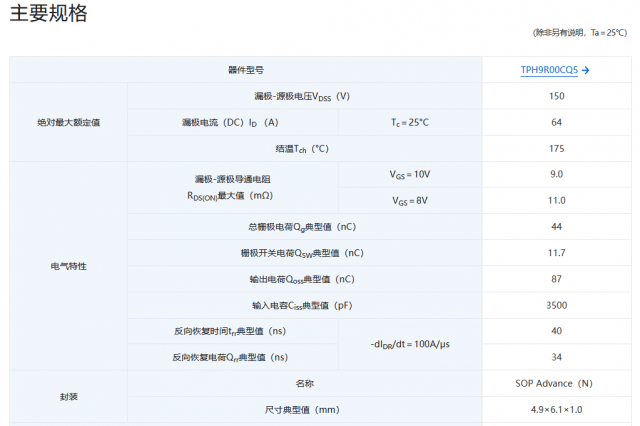Select the package size 4.9×6.1×1.0
The image size is (640, 426).
[x=556, y=409]
